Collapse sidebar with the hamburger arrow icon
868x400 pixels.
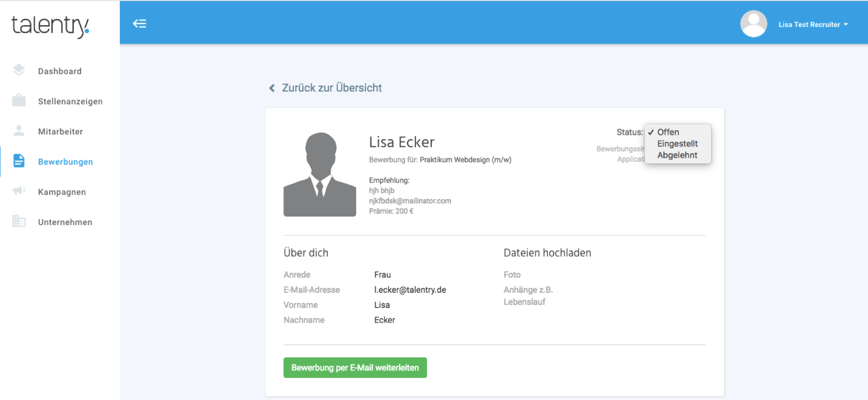click(139, 23)
